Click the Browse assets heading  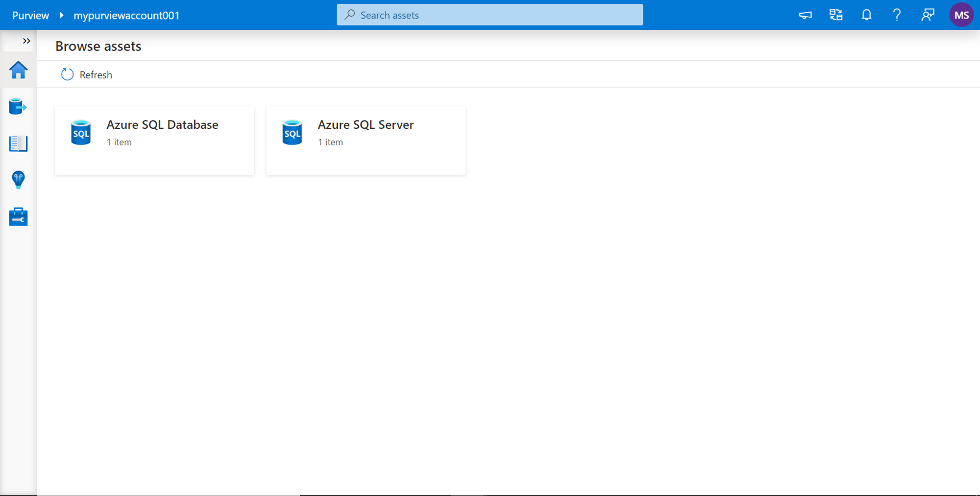click(x=98, y=46)
